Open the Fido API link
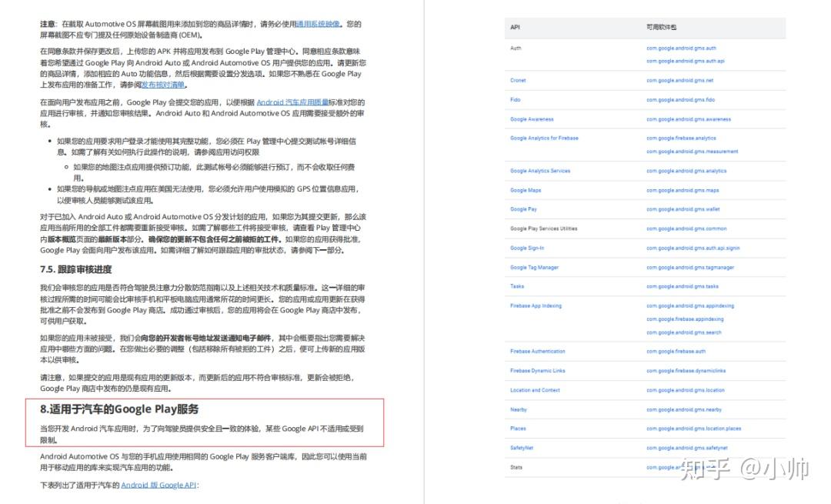Image resolution: width=831 pixels, height=504 pixels. 515,99
